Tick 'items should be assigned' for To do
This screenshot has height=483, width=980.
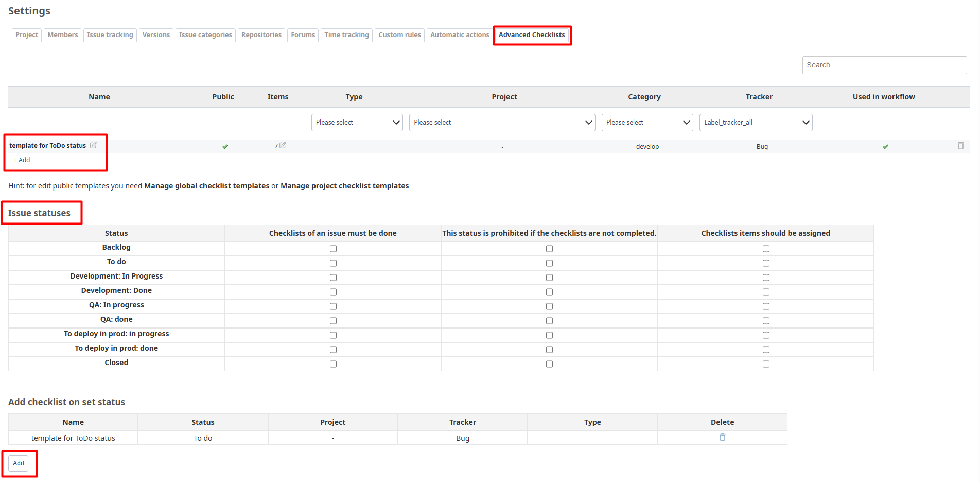click(x=766, y=263)
